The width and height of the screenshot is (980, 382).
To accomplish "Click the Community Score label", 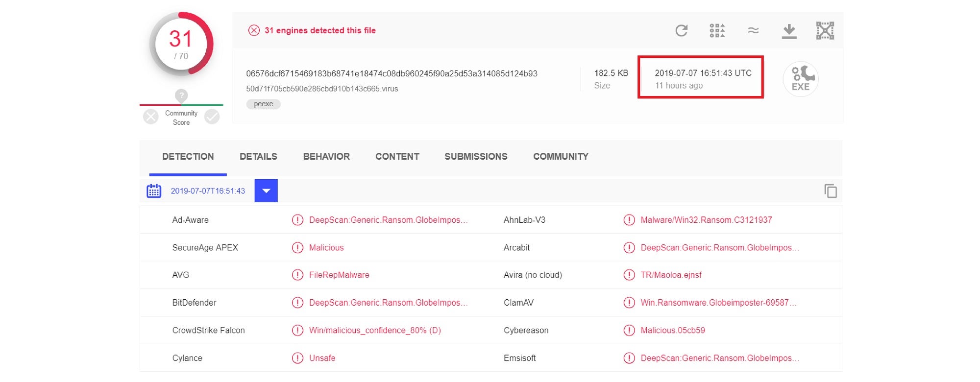I will pyautogui.click(x=181, y=118).
